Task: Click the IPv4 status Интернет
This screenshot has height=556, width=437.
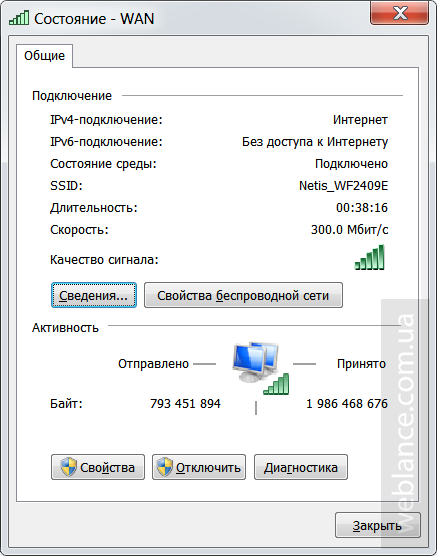Action: point(360,120)
